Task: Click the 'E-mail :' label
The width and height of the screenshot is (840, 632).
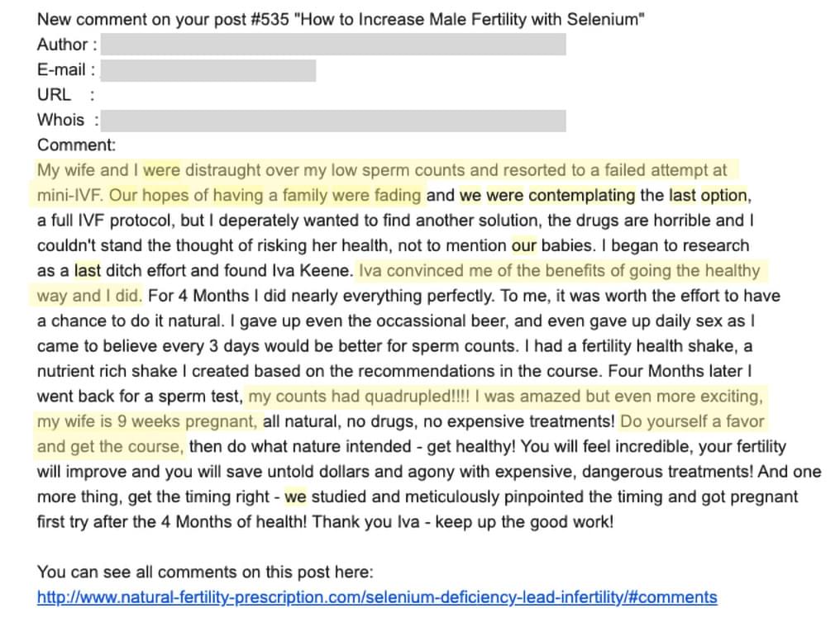Action: (66, 69)
